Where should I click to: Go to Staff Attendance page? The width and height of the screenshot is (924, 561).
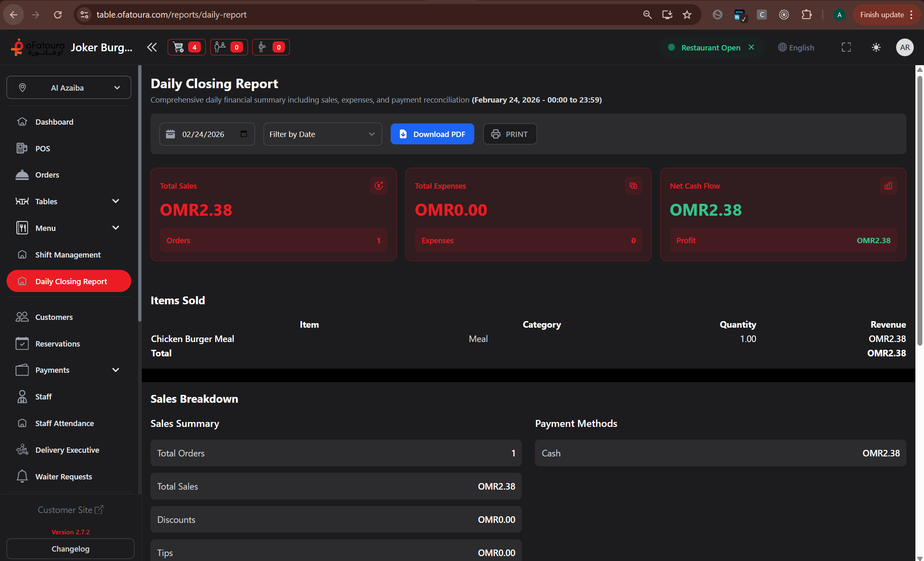point(64,423)
